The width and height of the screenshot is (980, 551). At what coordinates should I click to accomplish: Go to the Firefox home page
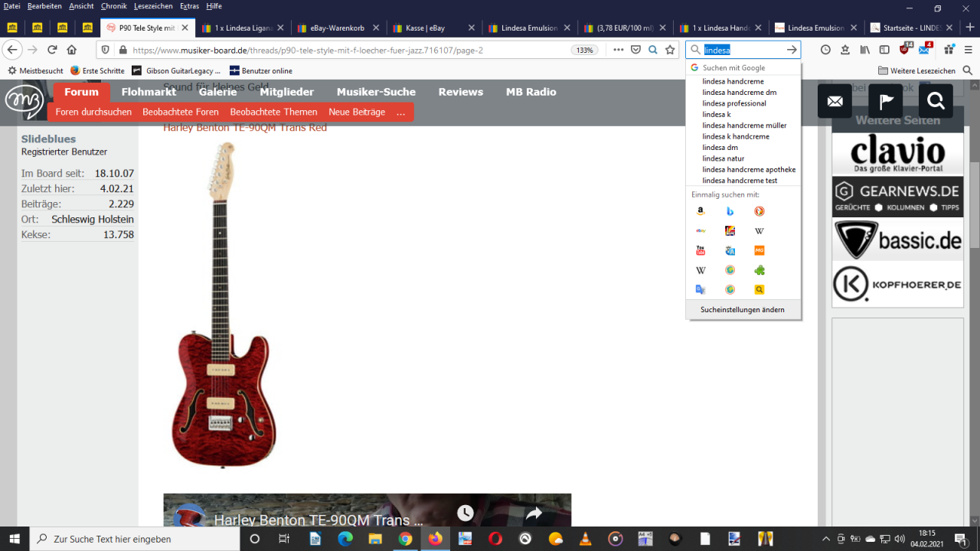tap(72, 50)
